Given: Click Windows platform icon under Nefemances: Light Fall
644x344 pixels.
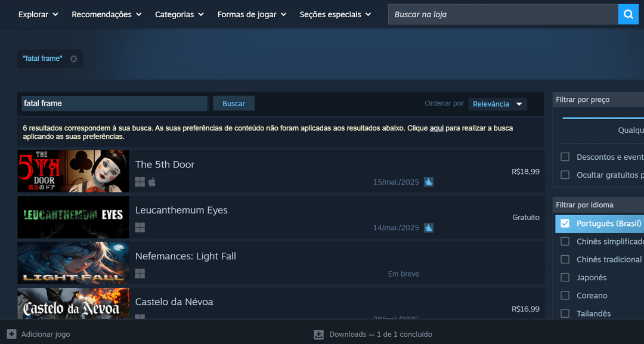Looking at the screenshot, I should click(140, 274).
